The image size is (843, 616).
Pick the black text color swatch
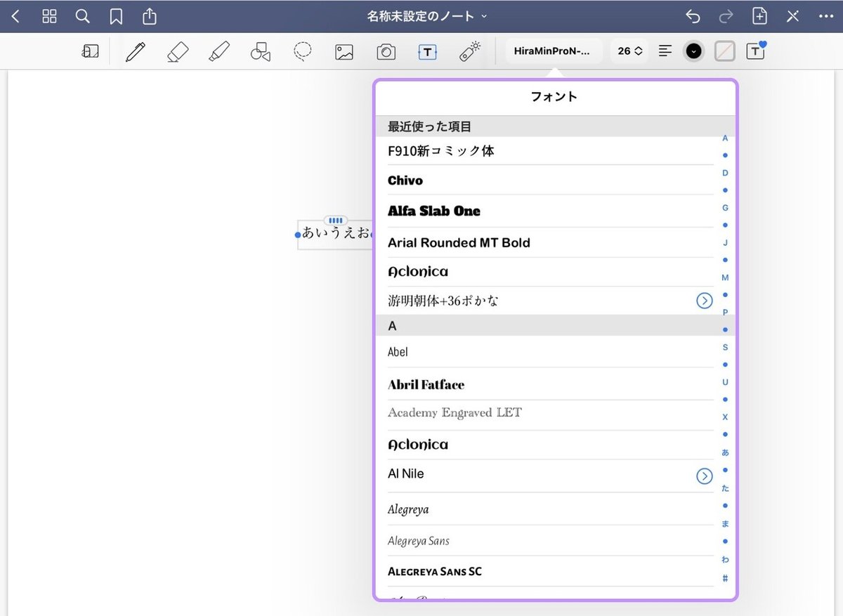(694, 51)
